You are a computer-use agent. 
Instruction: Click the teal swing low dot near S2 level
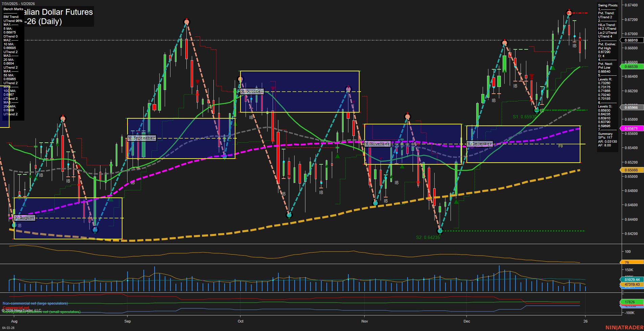point(440,231)
